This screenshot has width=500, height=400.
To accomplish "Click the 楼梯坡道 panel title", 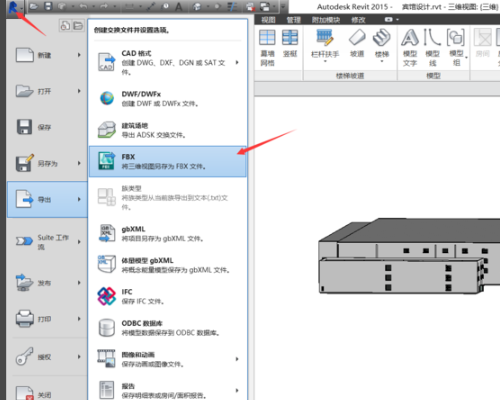I will coord(350,76).
